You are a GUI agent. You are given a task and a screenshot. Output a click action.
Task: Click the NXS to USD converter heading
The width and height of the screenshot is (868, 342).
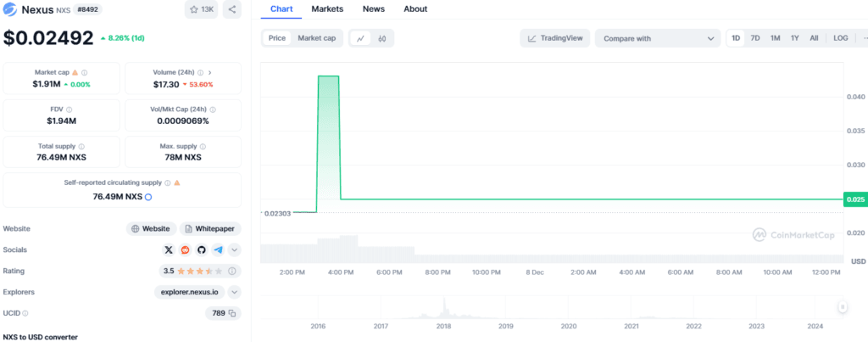[41, 337]
